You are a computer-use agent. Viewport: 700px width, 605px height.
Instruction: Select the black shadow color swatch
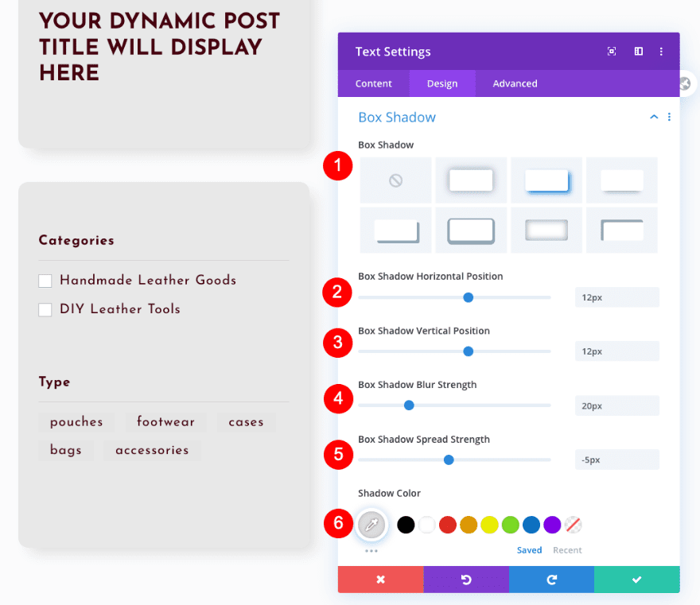[x=406, y=524]
